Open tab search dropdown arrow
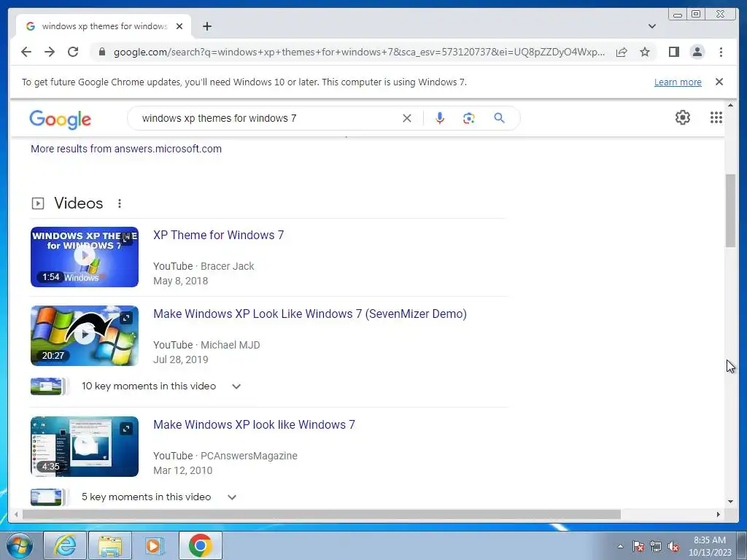 point(651,26)
